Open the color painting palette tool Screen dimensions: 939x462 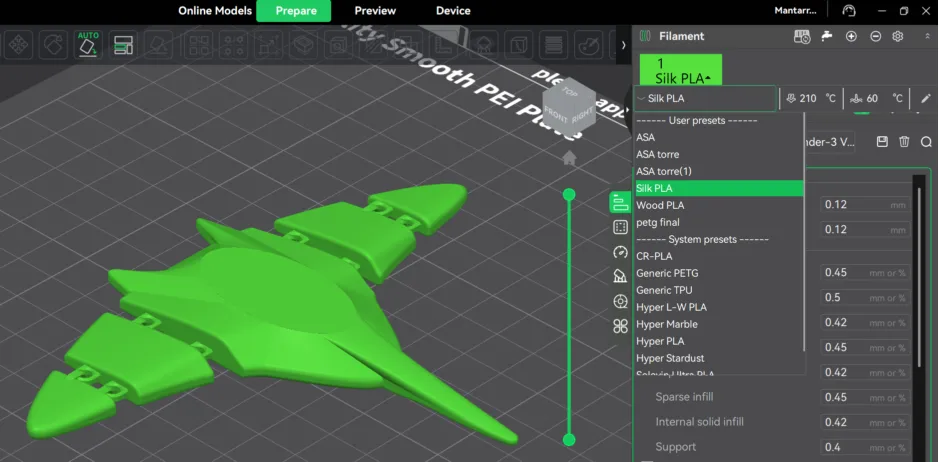[x=589, y=44]
